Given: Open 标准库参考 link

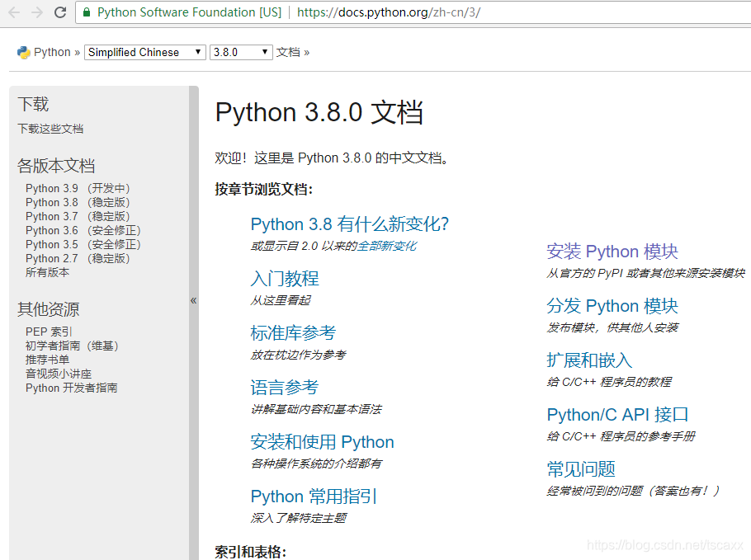Looking at the screenshot, I should tap(293, 333).
